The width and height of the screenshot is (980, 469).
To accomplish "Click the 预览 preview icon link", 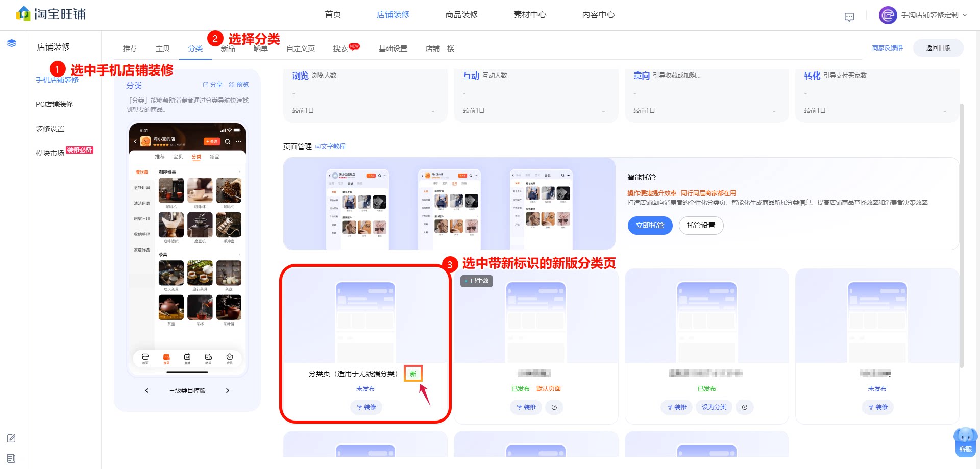I will click(239, 85).
